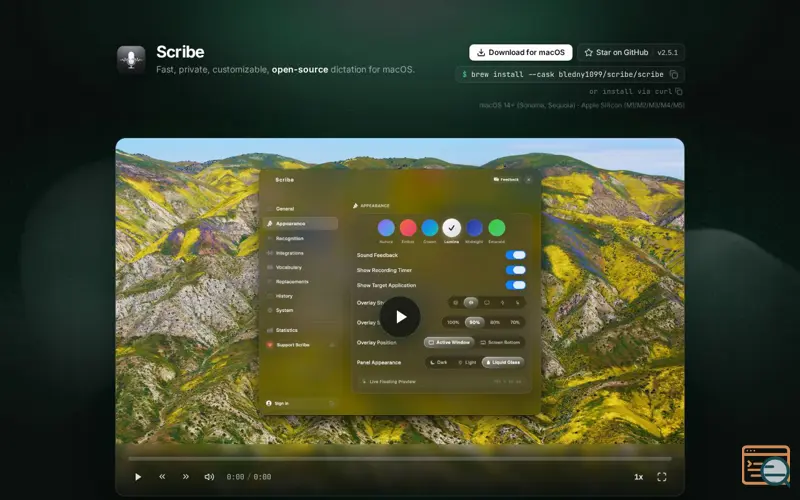This screenshot has height=500, width=800.
Task: Click Sign in at the preview sidebar bottom
Action: [x=301, y=403]
